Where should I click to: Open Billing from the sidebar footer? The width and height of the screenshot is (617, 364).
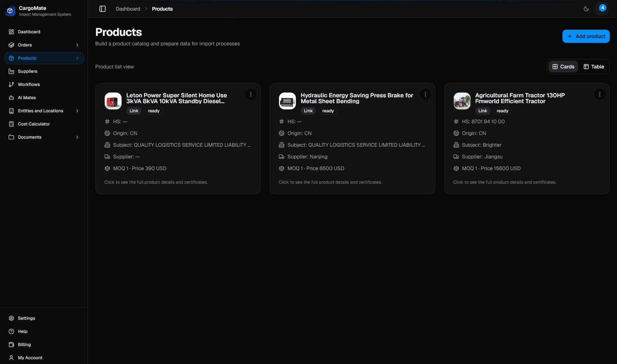(44, 345)
